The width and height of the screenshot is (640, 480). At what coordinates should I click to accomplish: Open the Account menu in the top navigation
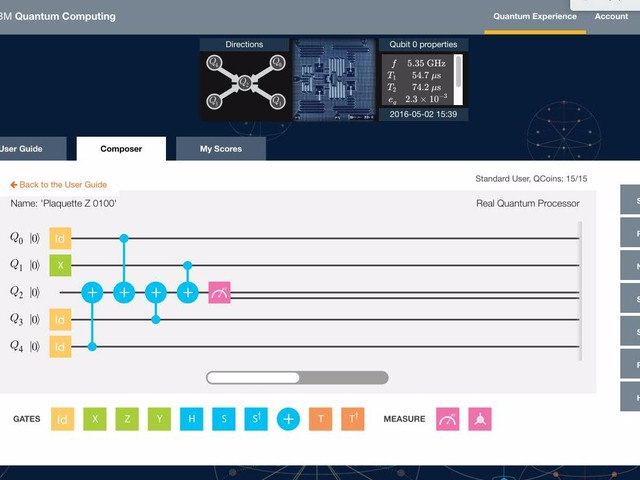[x=611, y=16]
